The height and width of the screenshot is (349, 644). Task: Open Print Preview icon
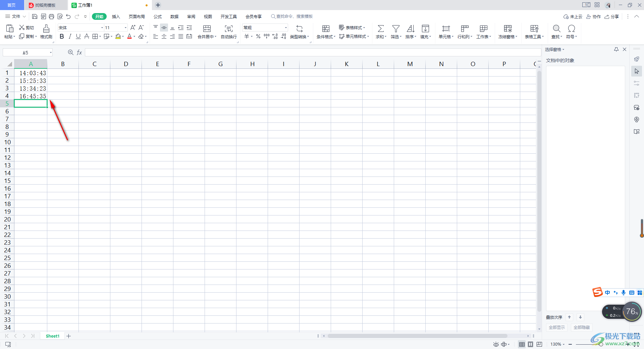click(x=60, y=16)
